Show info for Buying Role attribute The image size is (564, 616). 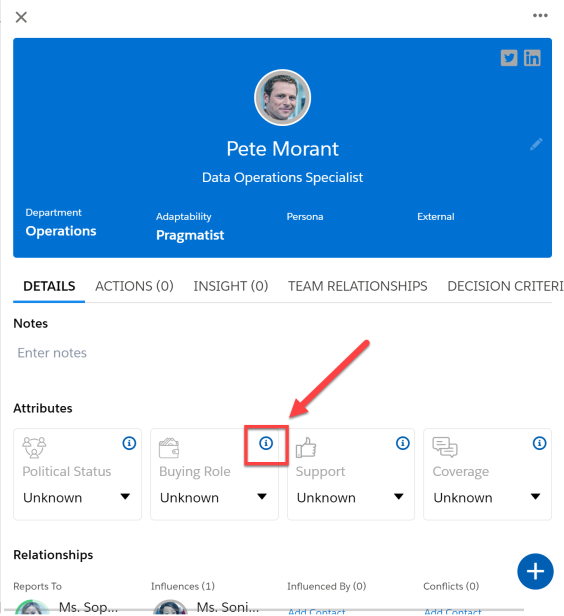[x=266, y=443]
